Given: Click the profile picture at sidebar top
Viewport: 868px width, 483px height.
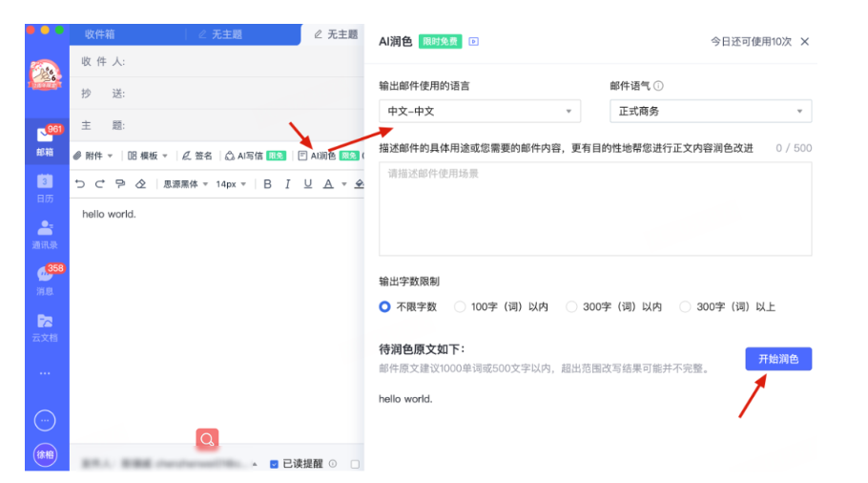Looking at the screenshot, I should (46, 74).
